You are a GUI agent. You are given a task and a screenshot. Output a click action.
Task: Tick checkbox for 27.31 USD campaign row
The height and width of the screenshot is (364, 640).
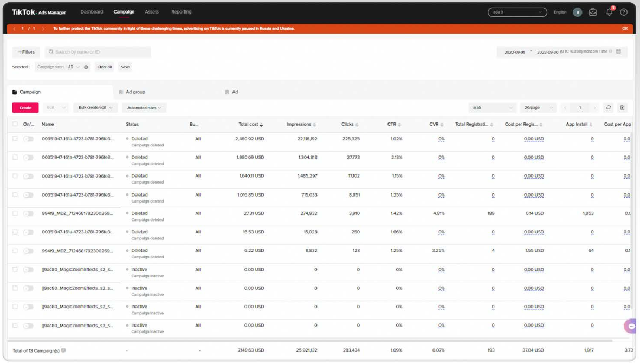pos(15,213)
